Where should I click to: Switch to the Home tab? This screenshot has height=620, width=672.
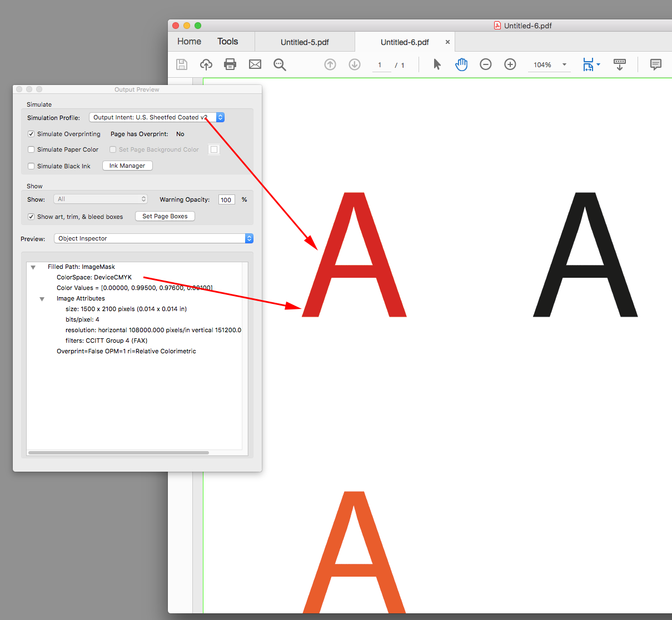[x=189, y=42]
